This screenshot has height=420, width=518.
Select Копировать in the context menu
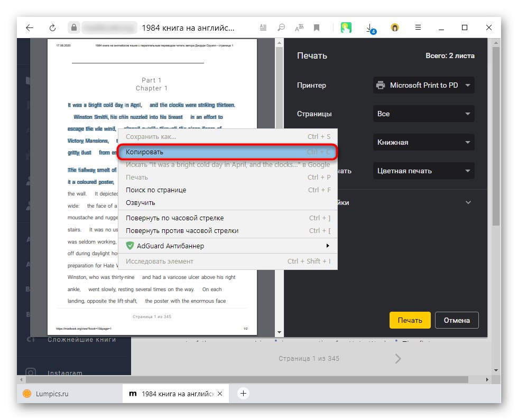227,152
